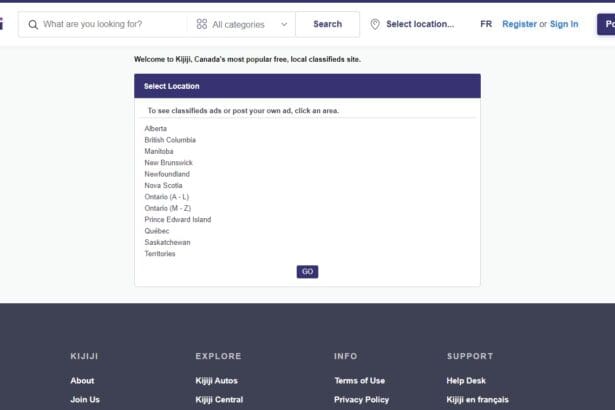Choose Ontario (A - L)
Screen dimensions: 615x410
click(x=166, y=197)
